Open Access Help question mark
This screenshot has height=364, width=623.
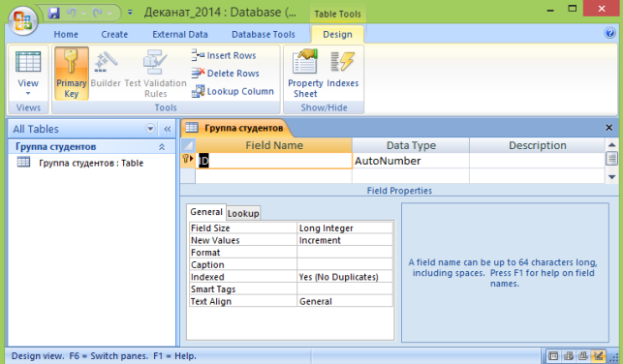(x=609, y=33)
